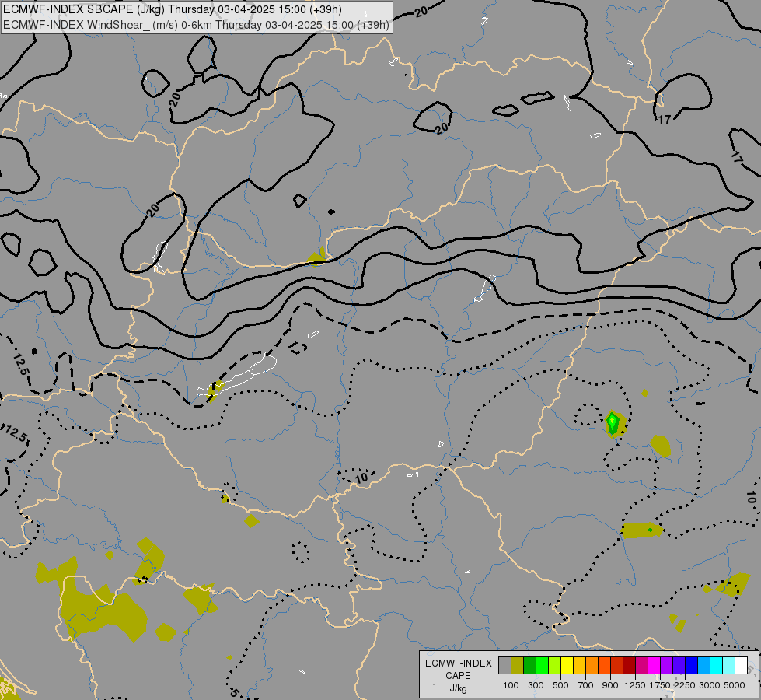Click the legend value 100
The image size is (761, 700).
(x=511, y=685)
